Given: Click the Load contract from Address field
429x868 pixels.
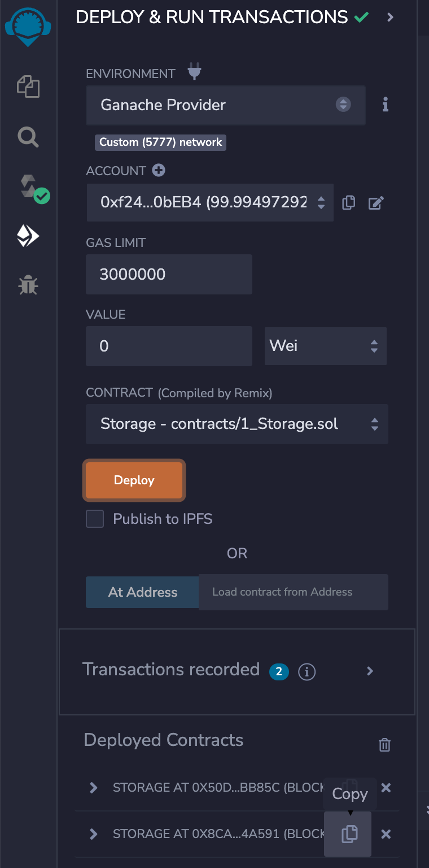Looking at the screenshot, I should click(294, 592).
